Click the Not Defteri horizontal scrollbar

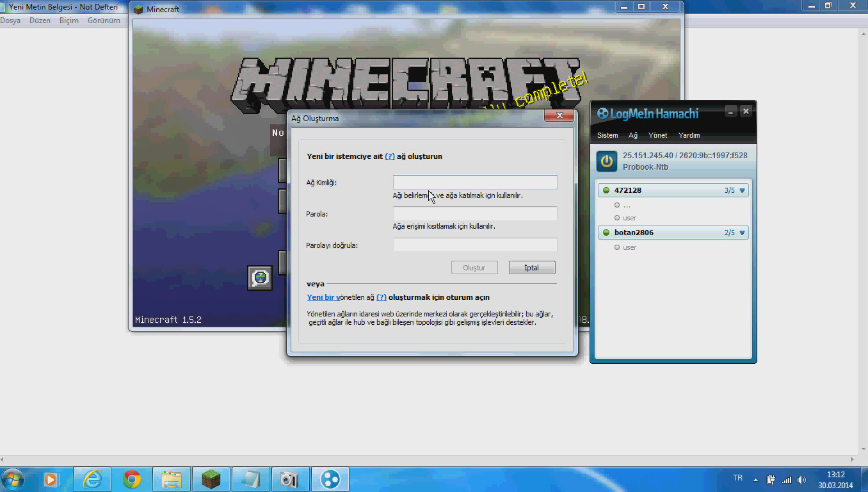coord(428,460)
